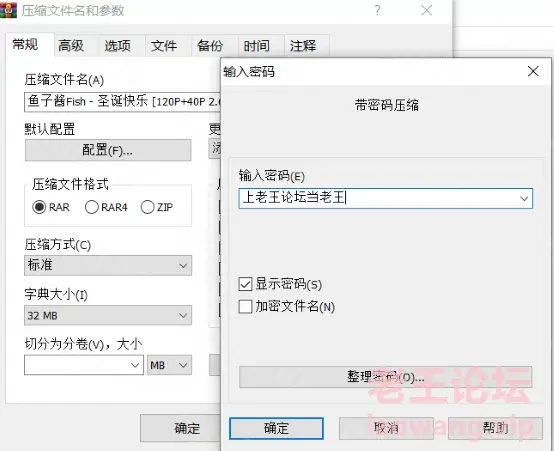Switch to the 高级 tab
Screen dimensions: 554x451
(71, 46)
